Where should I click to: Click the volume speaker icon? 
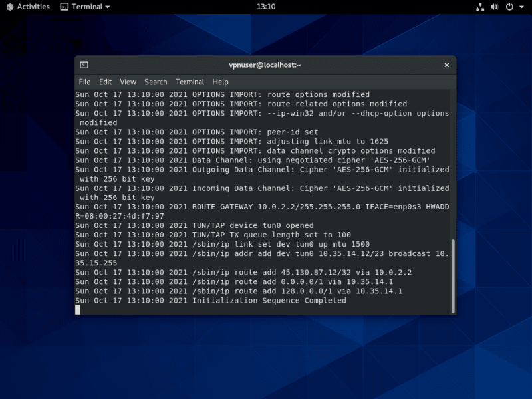(495, 7)
